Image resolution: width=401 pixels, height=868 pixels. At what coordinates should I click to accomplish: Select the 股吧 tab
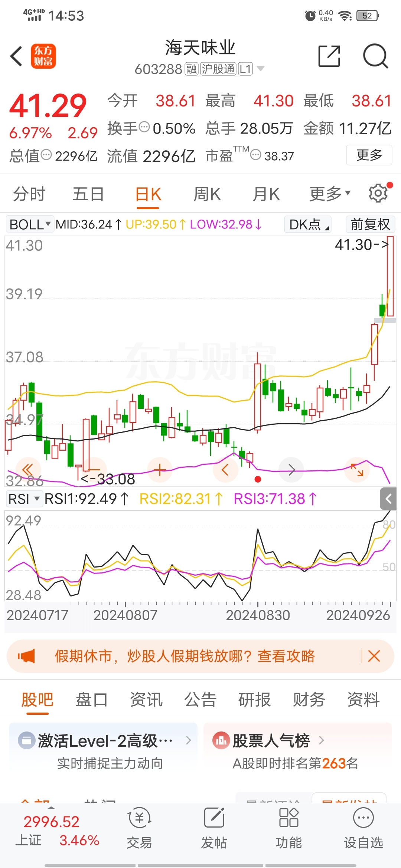point(37,700)
